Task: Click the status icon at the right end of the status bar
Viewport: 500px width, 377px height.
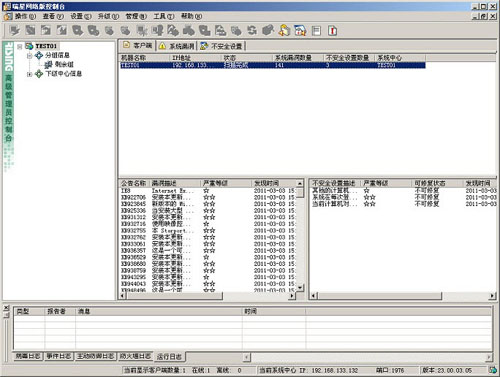Action: tap(492, 370)
